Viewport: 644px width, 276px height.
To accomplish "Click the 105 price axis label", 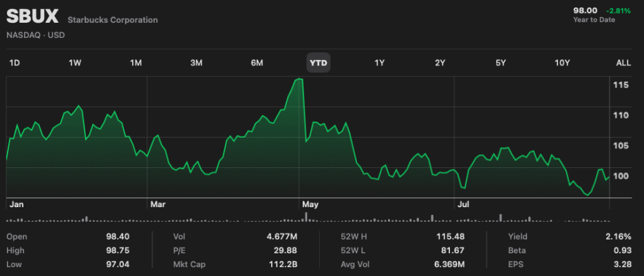I will coord(621,146).
